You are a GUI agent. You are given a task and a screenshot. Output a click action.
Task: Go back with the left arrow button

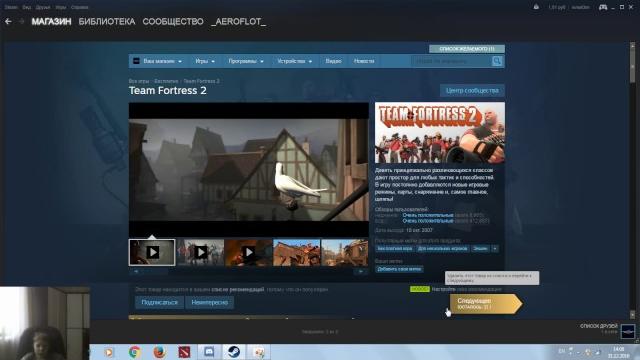point(8,21)
